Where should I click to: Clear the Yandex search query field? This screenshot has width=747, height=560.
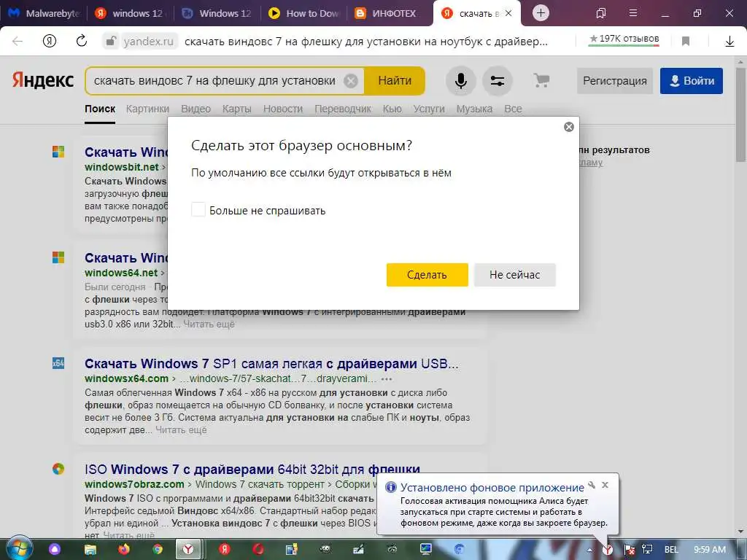click(351, 81)
